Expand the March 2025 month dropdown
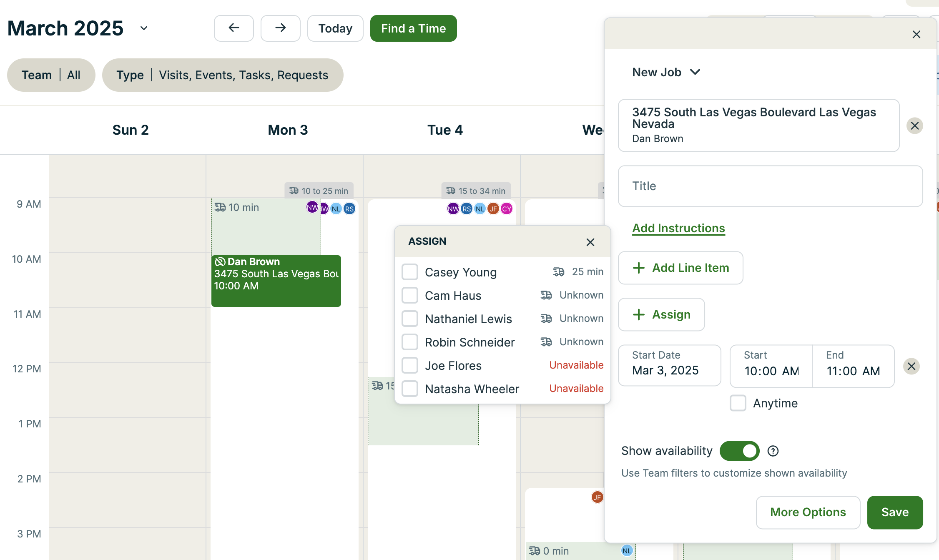The height and width of the screenshot is (560, 939). point(144,28)
